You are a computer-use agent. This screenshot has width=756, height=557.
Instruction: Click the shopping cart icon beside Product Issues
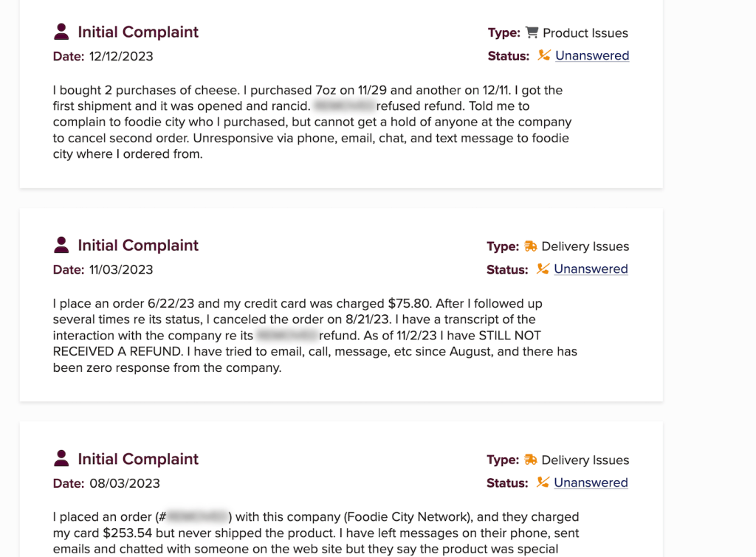(532, 32)
